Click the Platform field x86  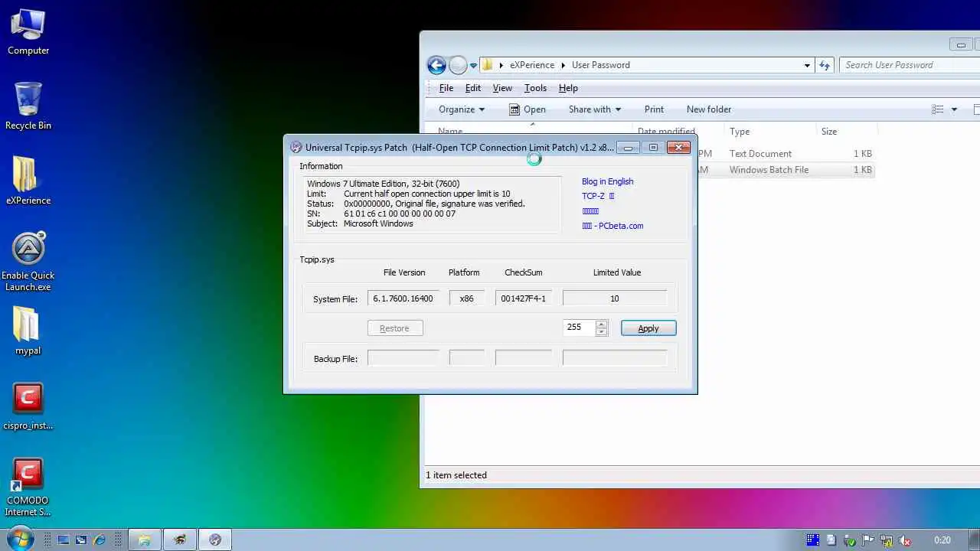coord(467,298)
